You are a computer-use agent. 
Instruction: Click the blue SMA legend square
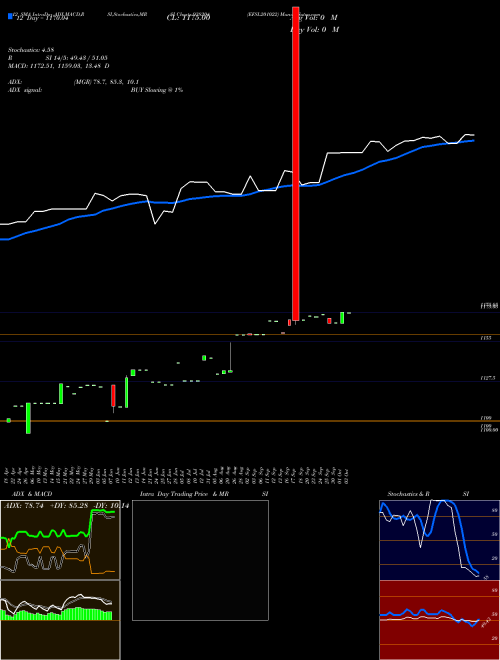[x=10, y=16]
